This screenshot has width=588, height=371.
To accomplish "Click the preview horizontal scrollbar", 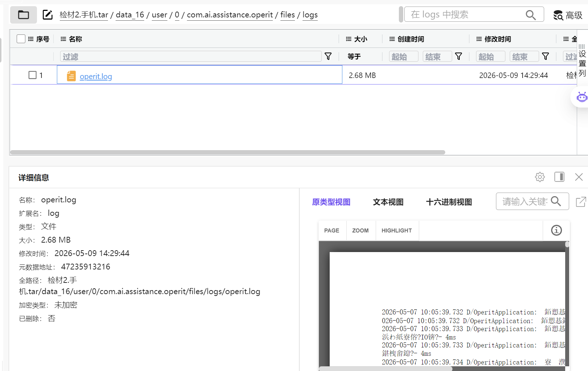I will tap(386, 368).
